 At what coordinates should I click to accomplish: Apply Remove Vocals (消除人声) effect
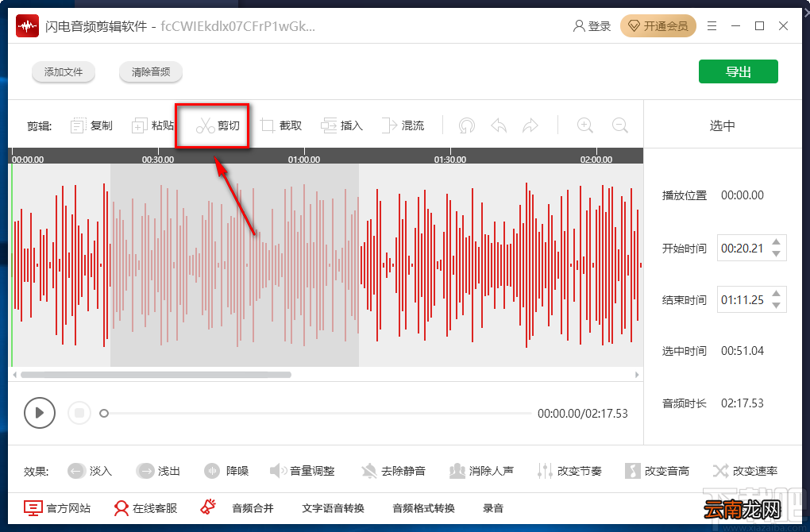[x=481, y=471]
